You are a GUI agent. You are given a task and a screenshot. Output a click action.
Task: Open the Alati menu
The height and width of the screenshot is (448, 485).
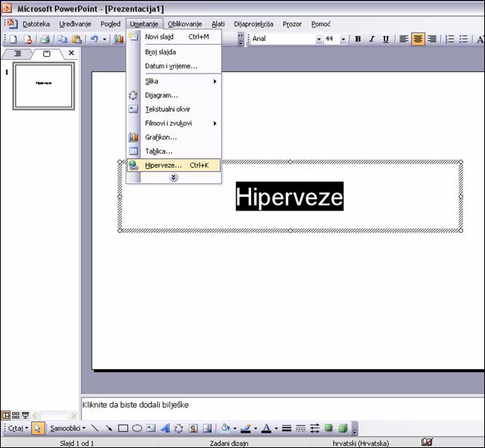pyautogui.click(x=218, y=23)
